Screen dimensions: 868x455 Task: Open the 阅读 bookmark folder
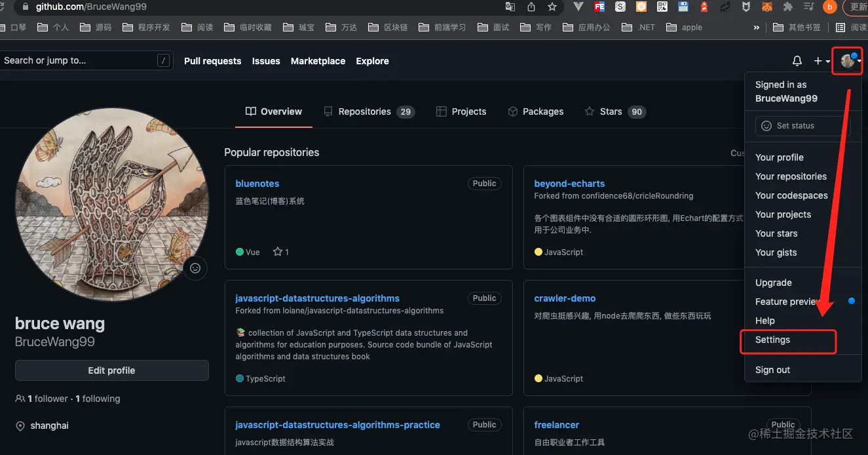197,28
